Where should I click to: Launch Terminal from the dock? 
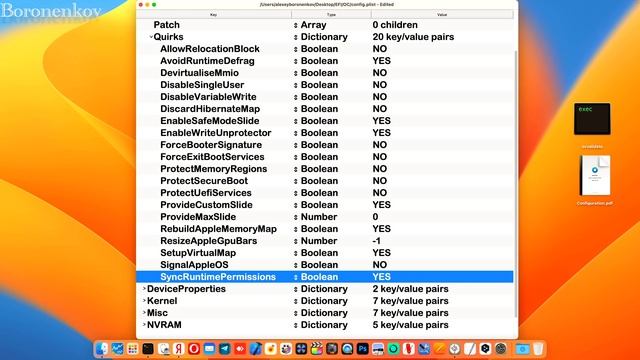click(x=148, y=349)
